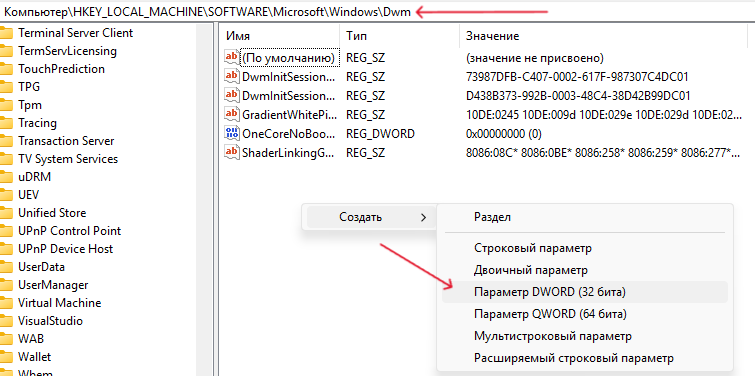Image resolution: width=755 pixels, height=376 pixels.
Task: Select the TPG key
Action: (x=29, y=87)
